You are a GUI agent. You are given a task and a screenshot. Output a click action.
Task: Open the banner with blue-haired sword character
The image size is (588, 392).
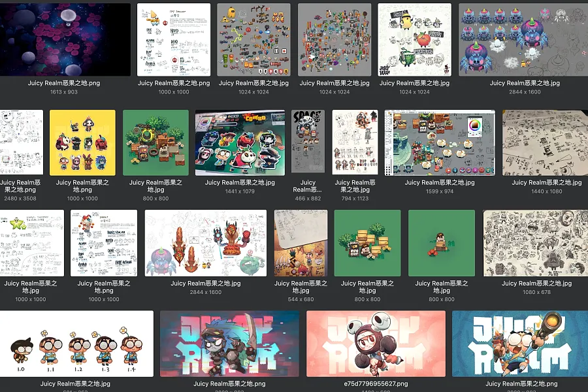229,344
